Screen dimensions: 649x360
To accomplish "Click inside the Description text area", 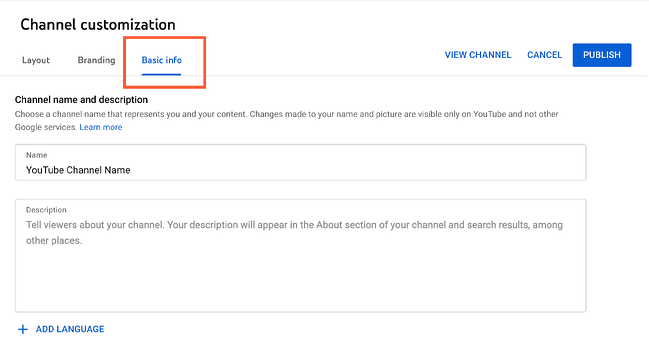I will tap(300, 255).
